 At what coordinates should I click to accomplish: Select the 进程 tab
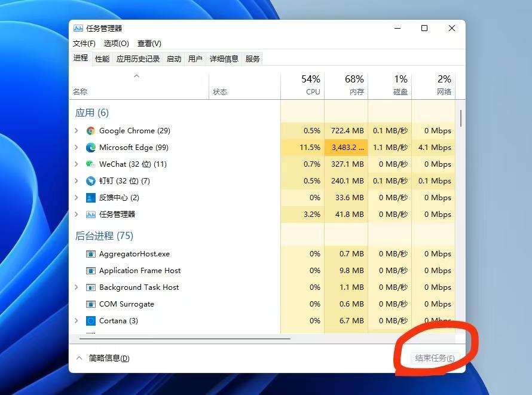(x=81, y=58)
